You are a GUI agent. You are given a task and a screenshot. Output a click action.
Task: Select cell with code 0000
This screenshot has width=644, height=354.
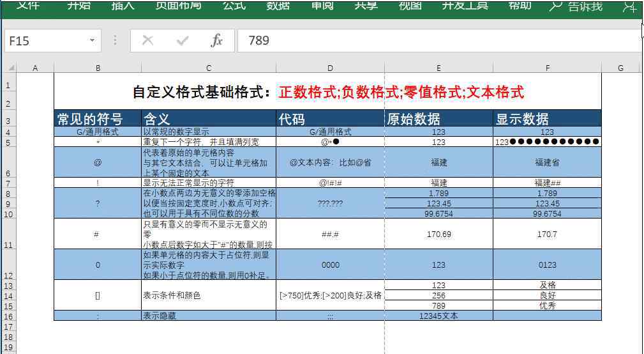coord(330,265)
